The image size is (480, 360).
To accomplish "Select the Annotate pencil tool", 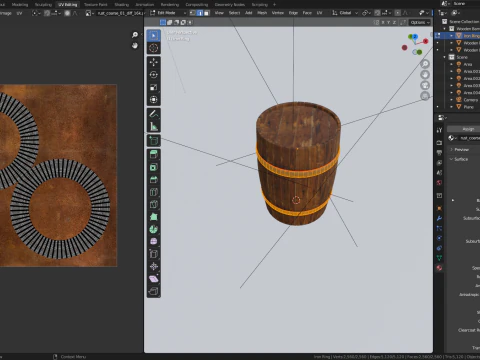I will 153,114.
